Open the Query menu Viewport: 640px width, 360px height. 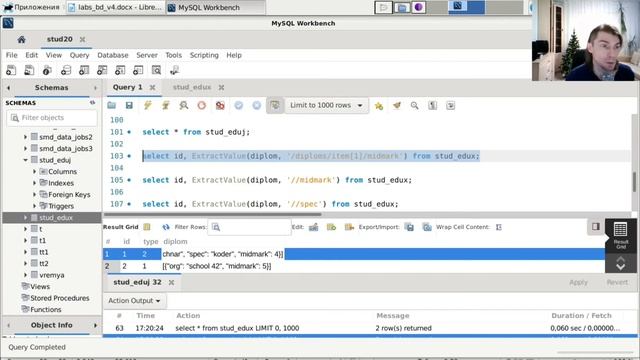pyautogui.click(x=79, y=55)
